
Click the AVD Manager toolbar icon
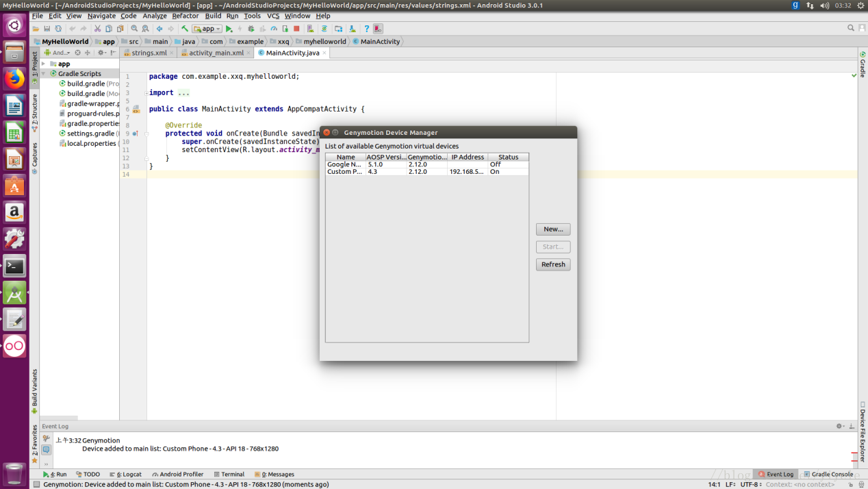tap(310, 29)
